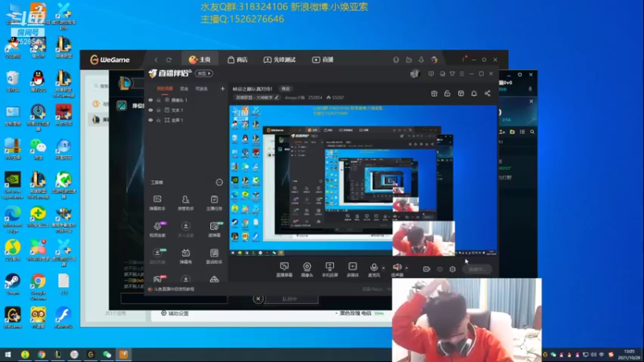Viewport: 644px width, 362px height.
Task: Select Google Chrome desktop icon
Action: click(38, 286)
